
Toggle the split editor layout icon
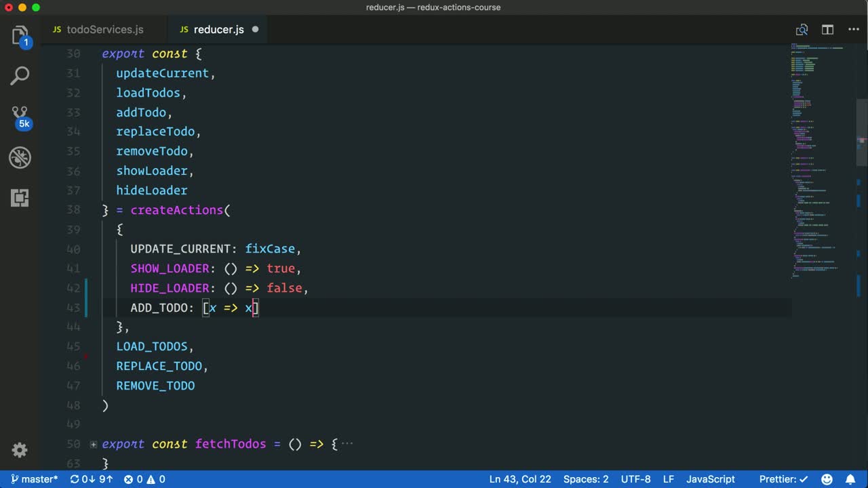pos(827,30)
